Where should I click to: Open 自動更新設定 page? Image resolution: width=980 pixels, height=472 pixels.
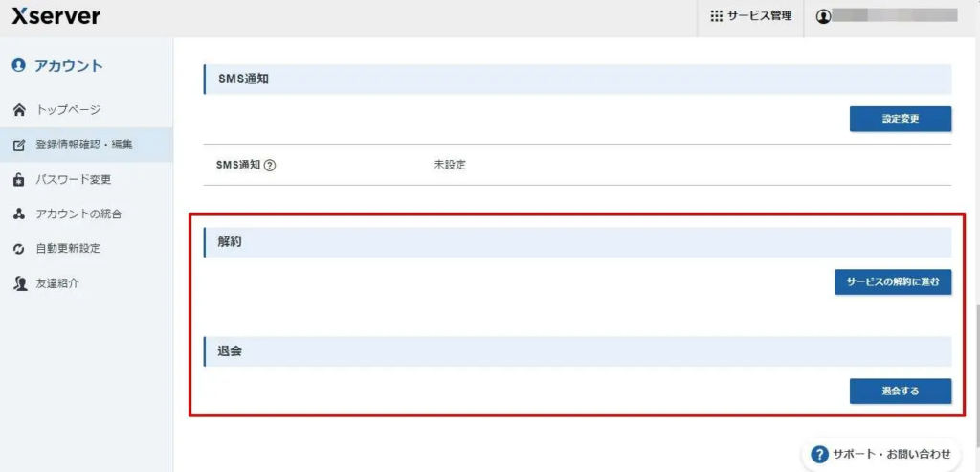86,249
